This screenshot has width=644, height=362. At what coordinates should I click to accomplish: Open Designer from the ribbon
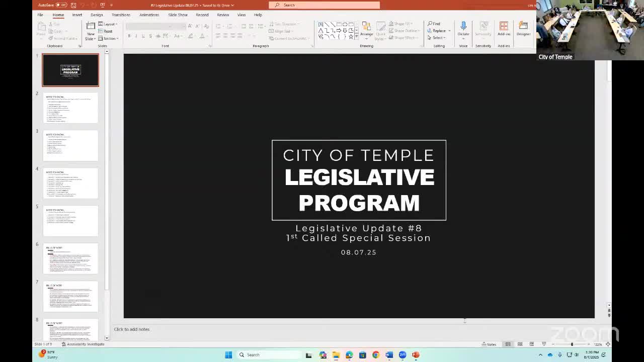pos(523,30)
